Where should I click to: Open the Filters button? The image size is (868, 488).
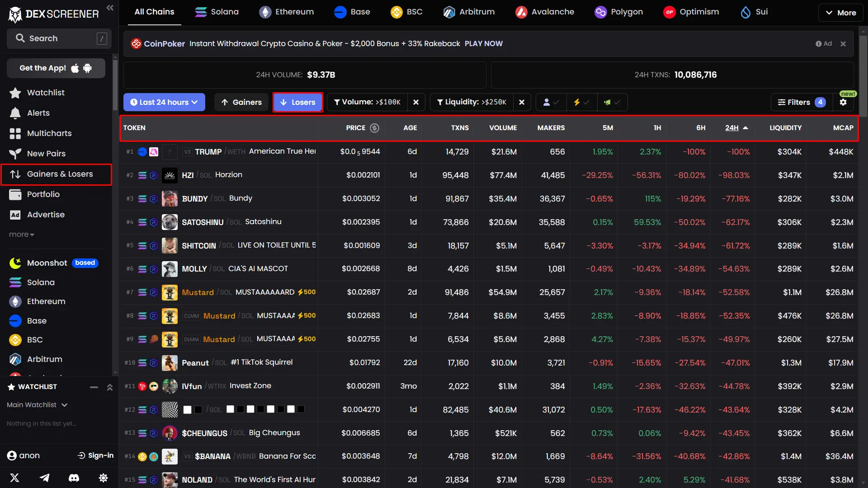pyautogui.click(x=802, y=102)
